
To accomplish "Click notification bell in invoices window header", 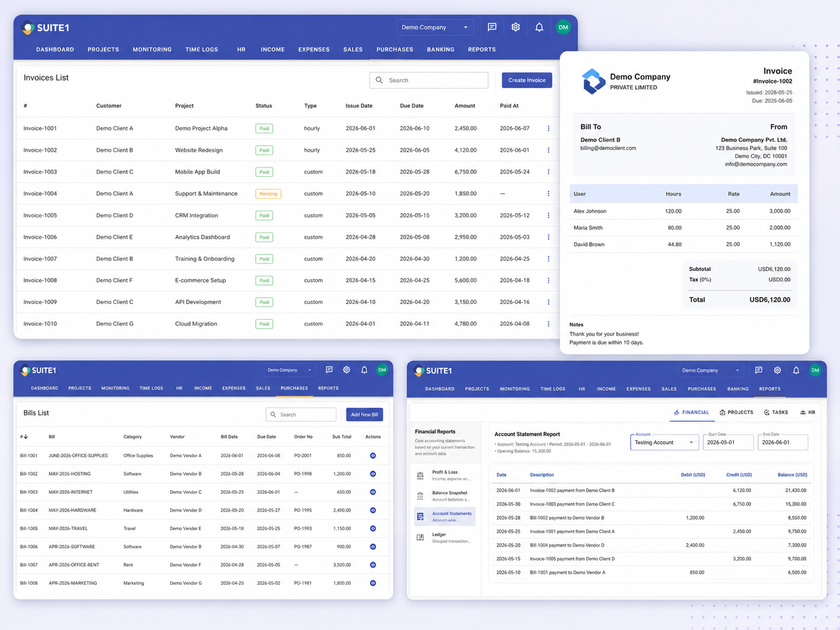I will point(539,27).
